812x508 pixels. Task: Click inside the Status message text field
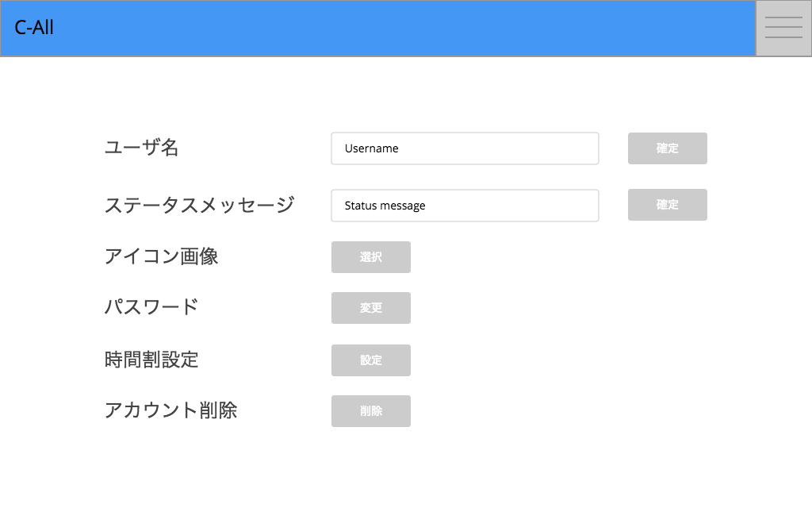[x=465, y=205]
